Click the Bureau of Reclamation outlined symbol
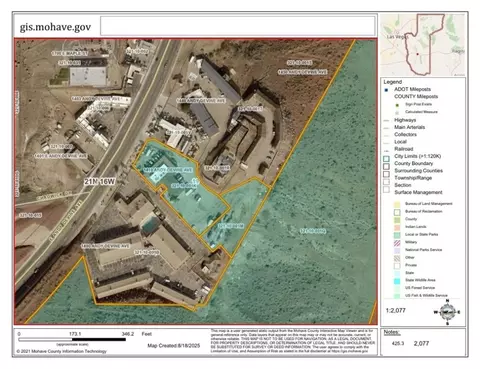The height and width of the screenshot is (369, 480). tap(397, 212)
